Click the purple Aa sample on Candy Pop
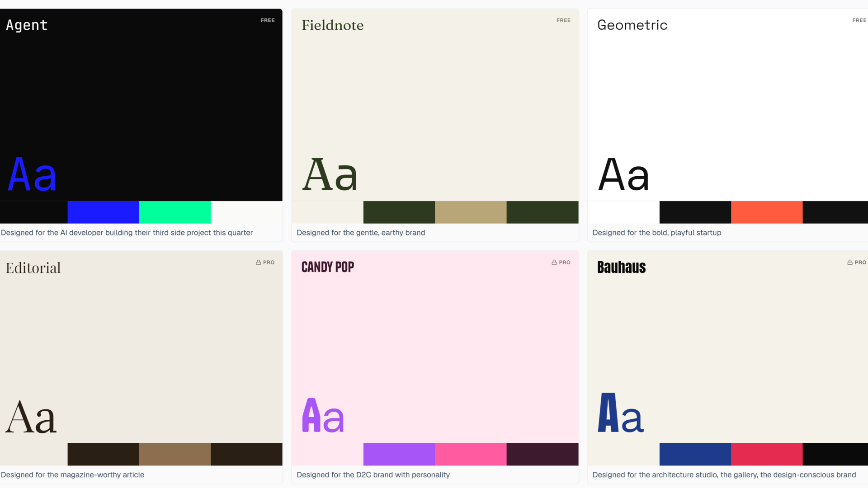The image size is (868, 488). click(323, 415)
